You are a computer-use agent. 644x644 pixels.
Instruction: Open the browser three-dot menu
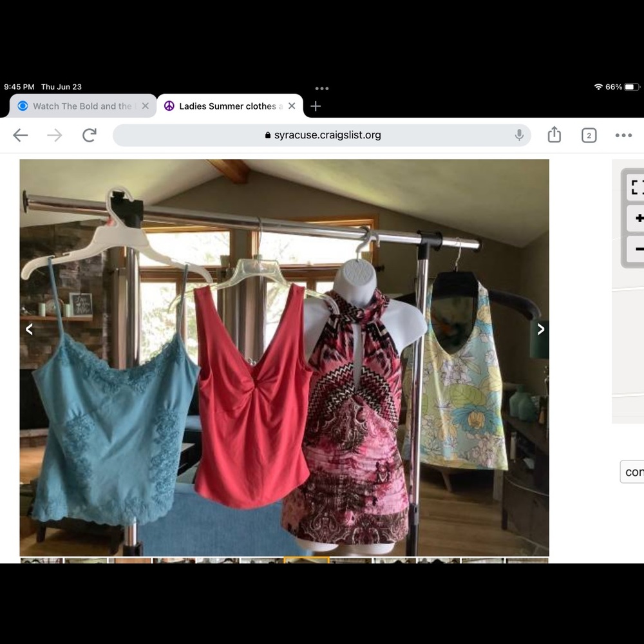tap(623, 135)
